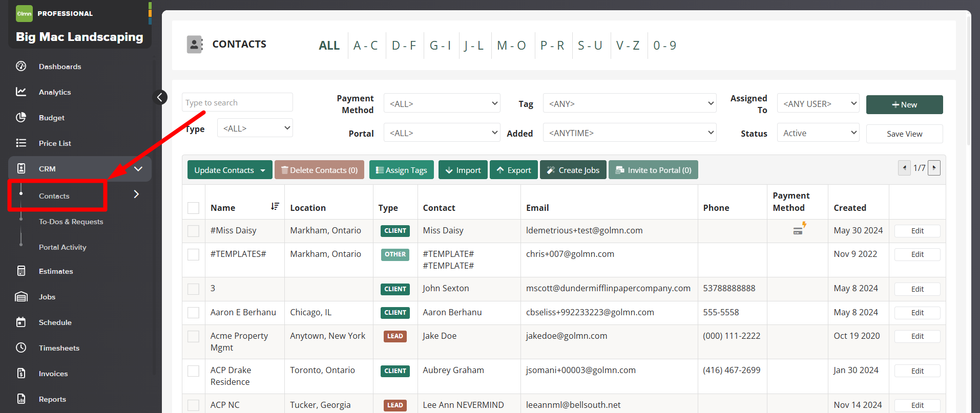Click the Name column sort icon

(275, 206)
